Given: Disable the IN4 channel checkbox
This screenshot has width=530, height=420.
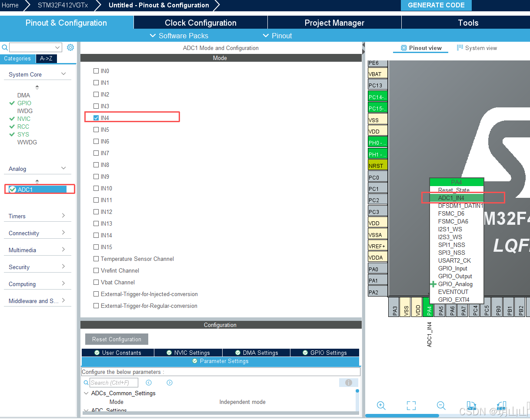Looking at the screenshot, I should coord(97,117).
